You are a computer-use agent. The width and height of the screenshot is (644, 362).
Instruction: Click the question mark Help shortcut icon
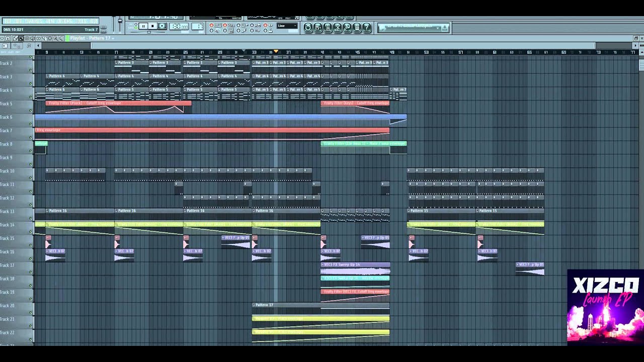point(367,28)
